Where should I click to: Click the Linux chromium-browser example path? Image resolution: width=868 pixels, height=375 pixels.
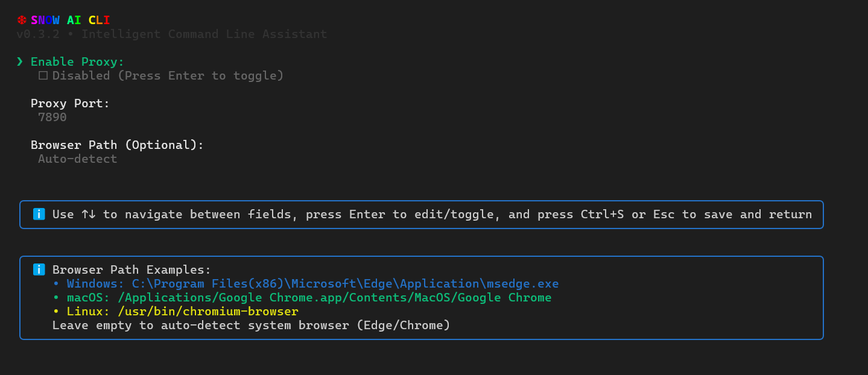[208, 311]
